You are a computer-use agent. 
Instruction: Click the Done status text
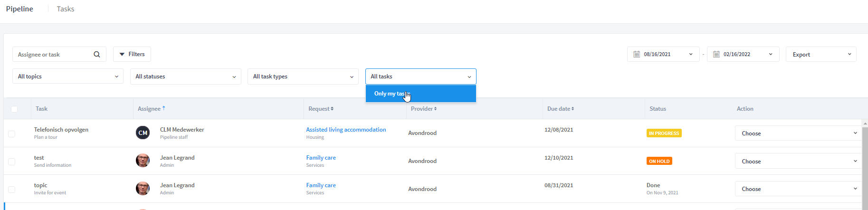[653, 185]
